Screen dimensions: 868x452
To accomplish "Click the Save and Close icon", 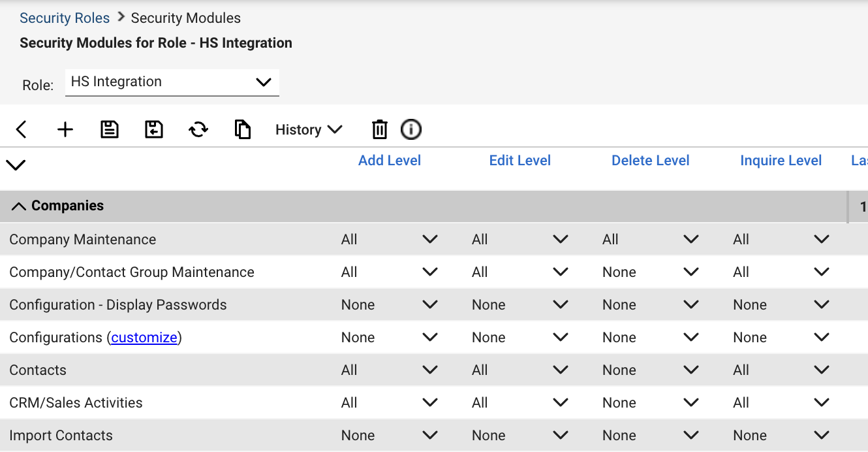I will coord(154,129).
